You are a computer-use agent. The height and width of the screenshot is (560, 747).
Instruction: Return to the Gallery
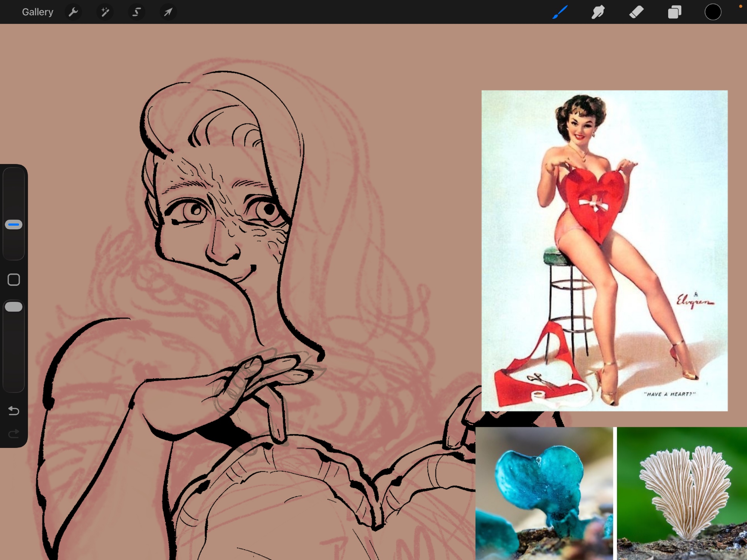tap(37, 12)
